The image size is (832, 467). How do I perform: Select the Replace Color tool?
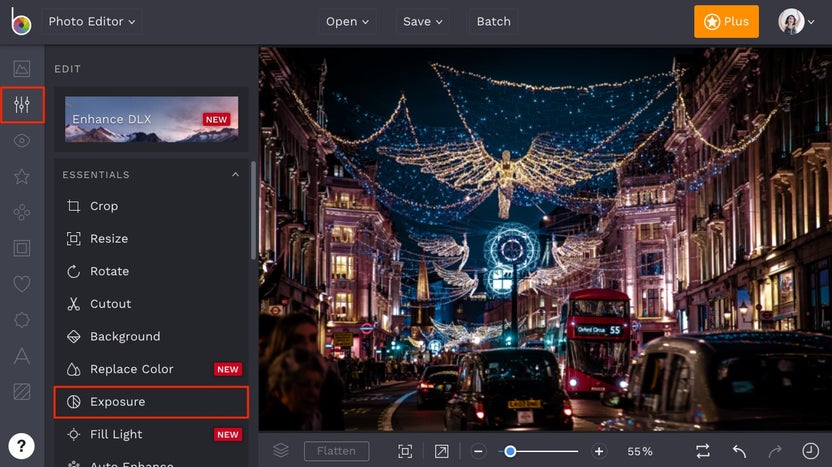click(x=151, y=369)
